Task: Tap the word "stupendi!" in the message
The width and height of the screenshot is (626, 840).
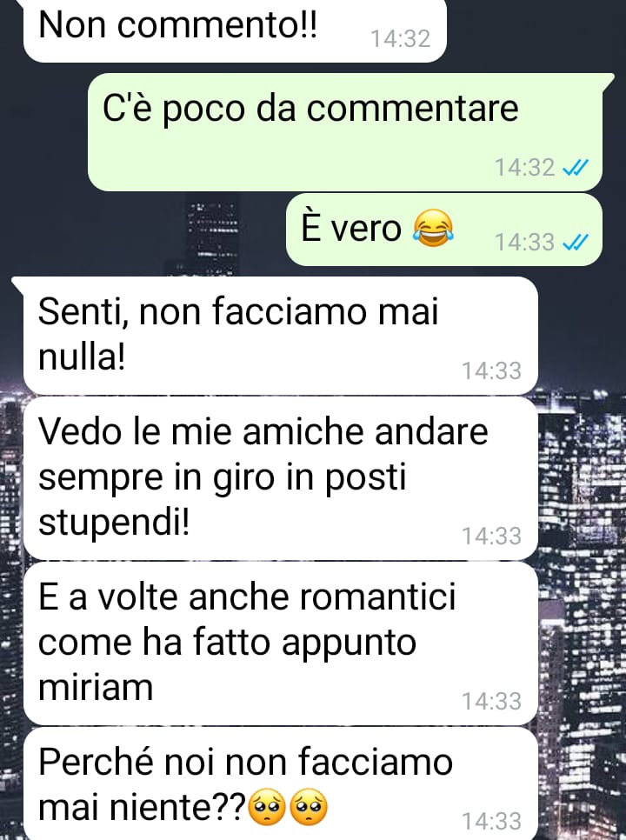Action: (114, 523)
